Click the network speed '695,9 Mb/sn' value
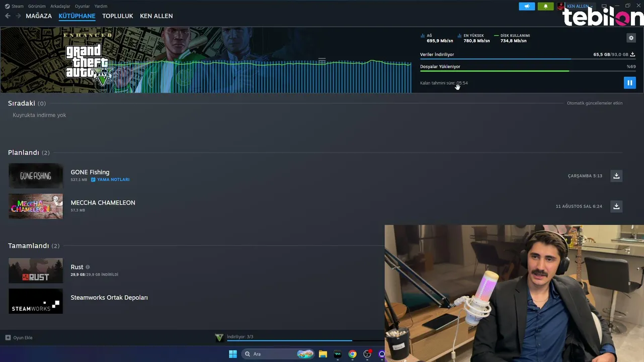This screenshot has height=362, width=644. tap(440, 41)
